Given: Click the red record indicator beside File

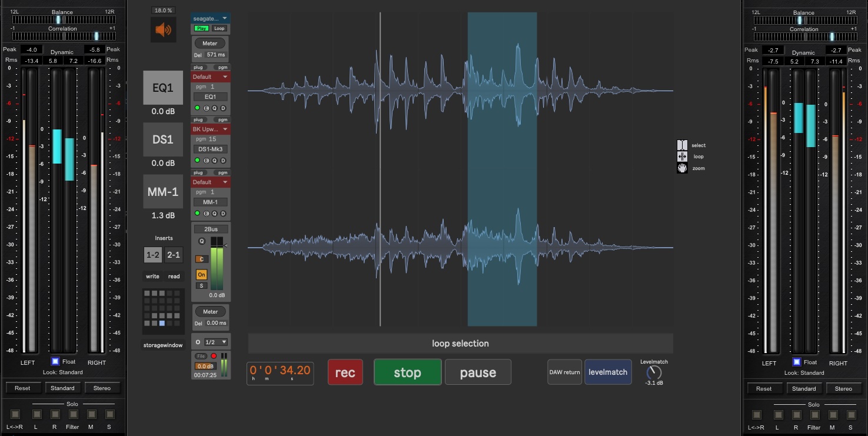Looking at the screenshot, I should pos(214,356).
